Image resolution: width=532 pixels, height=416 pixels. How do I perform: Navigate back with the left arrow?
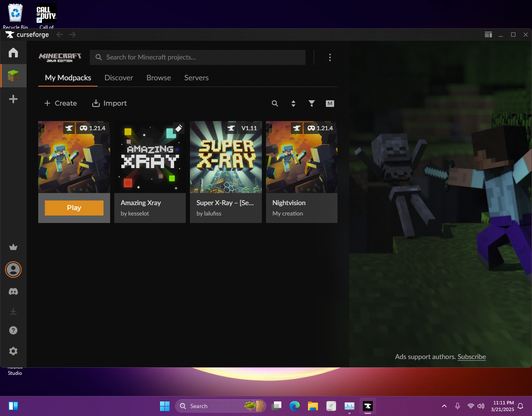pos(60,35)
